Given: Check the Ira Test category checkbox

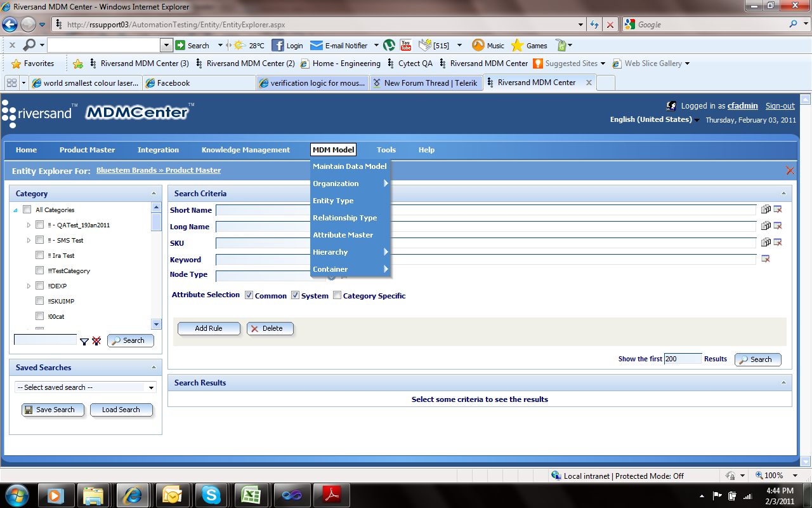Looking at the screenshot, I should (x=40, y=255).
